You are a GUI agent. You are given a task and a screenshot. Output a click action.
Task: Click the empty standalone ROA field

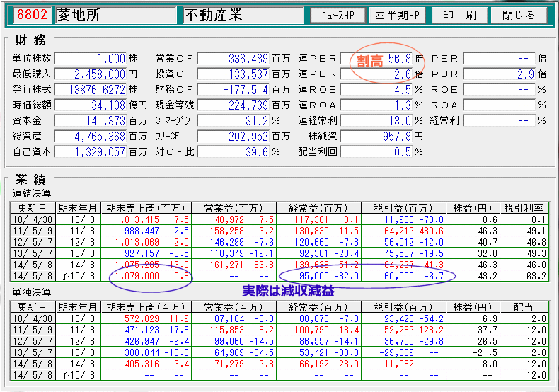pos(500,105)
